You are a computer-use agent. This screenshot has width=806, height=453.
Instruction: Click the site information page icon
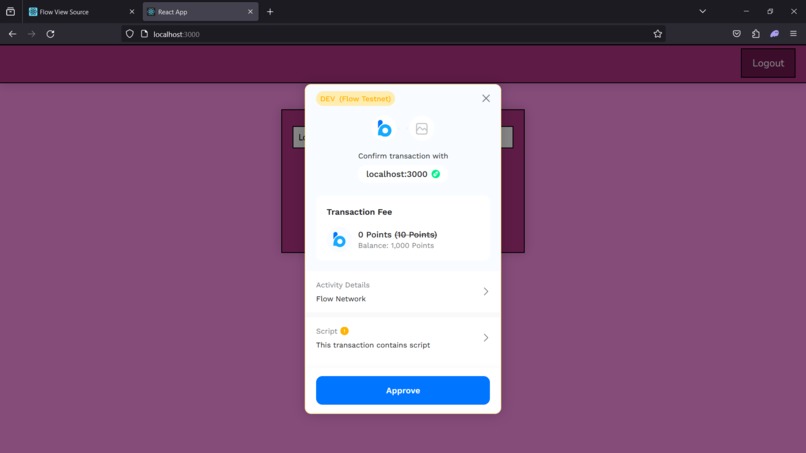coord(144,34)
